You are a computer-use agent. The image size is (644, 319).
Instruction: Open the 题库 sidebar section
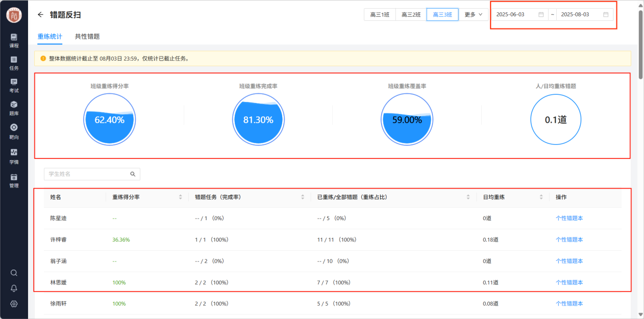14,108
